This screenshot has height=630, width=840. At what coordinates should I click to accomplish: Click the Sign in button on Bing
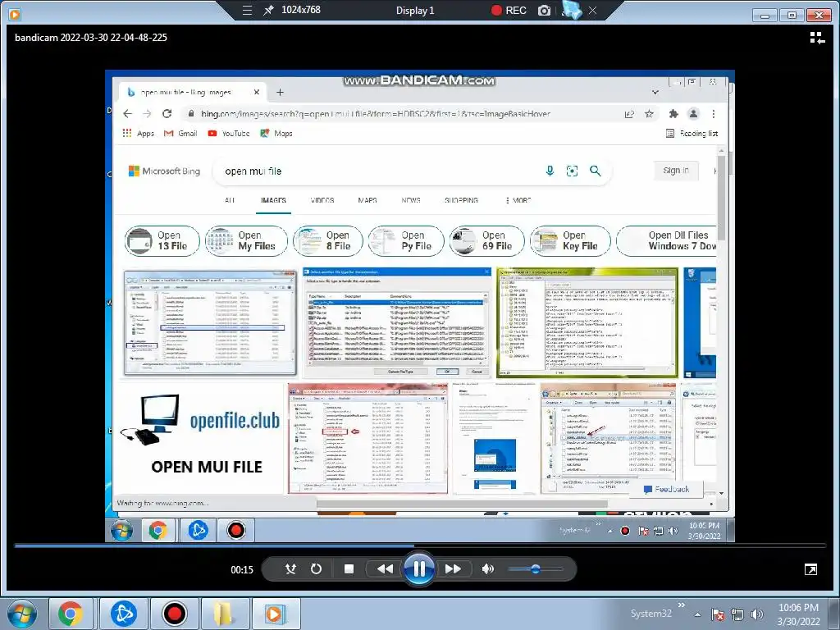(676, 171)
